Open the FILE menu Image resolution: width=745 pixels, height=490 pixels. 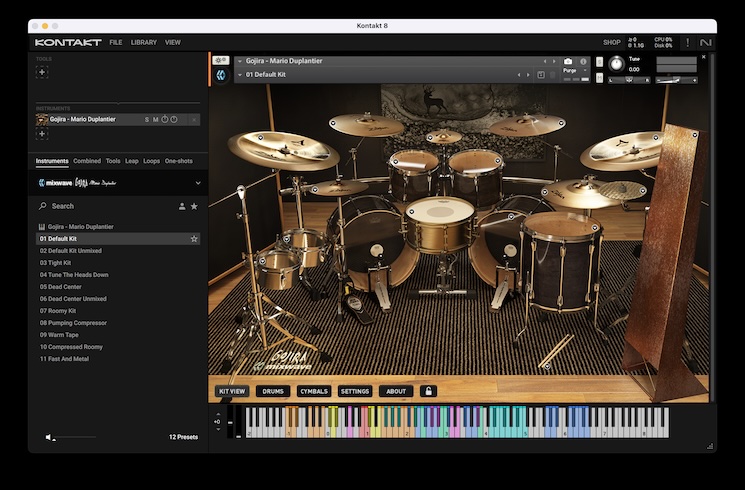115,42
